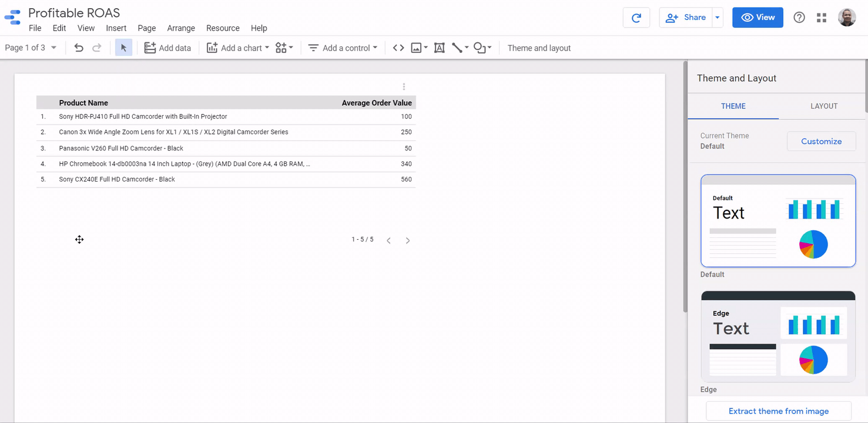Open the Share options dropdown arrow
The width and height of the screenshot is (868, 423).
pyautogui.click(x=718, y=18)
